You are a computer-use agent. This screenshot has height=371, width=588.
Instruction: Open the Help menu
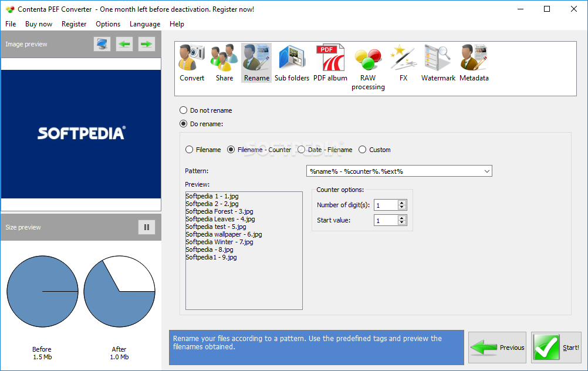[x=177, y=24]
